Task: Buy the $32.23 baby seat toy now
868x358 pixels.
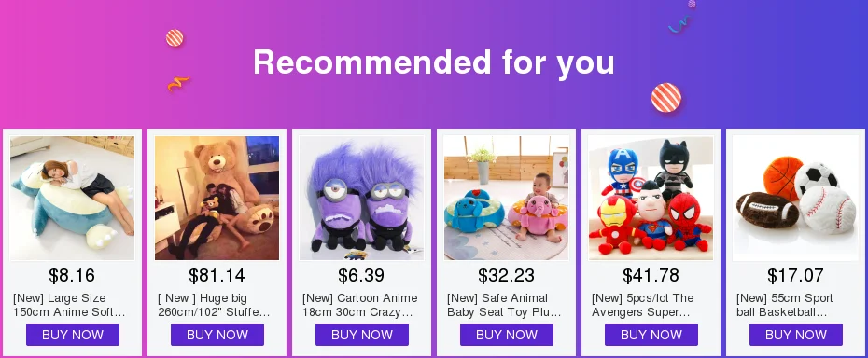Action: [x=507, y=335]
